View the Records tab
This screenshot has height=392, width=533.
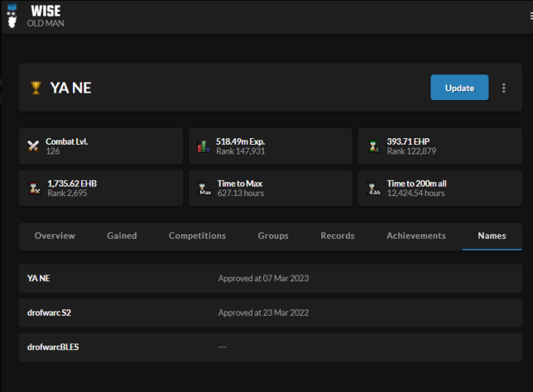point(338,236)
